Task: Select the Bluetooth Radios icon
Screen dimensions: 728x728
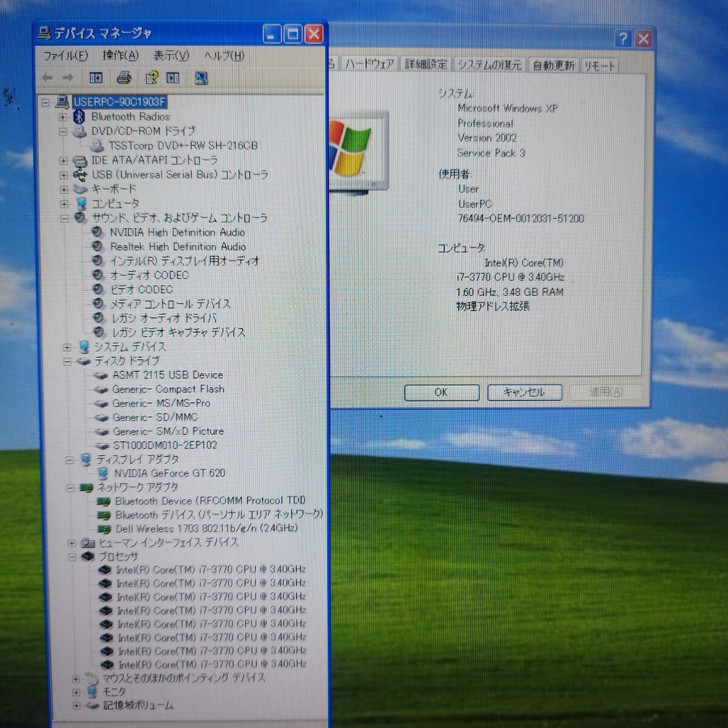Action: [79, 116]
